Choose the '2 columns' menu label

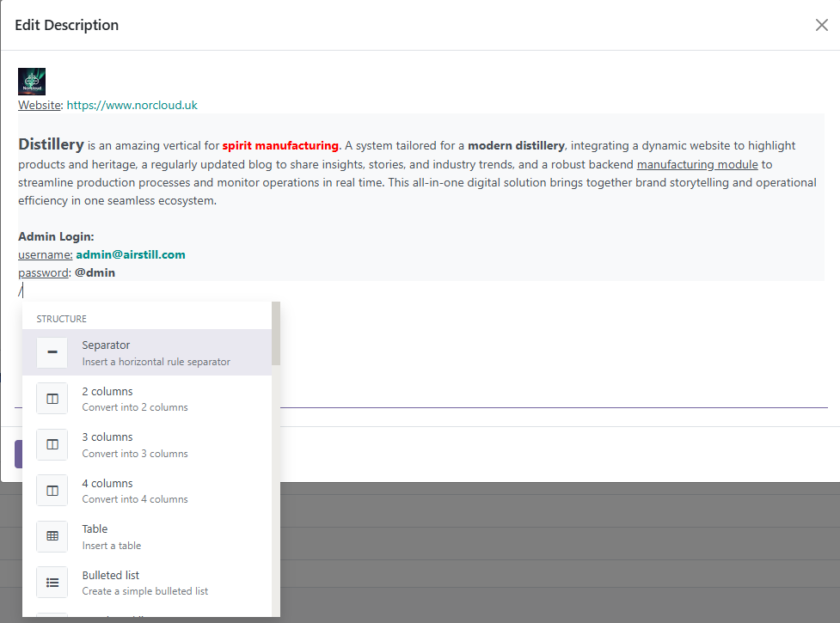(107, 391)
